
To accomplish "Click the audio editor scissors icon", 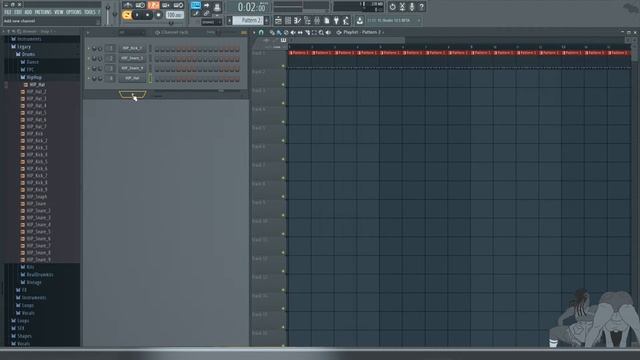I will [402, 7].
